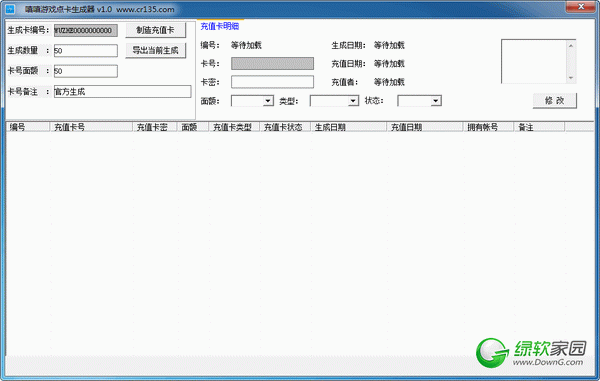Click the 编号 column header
The width and height of the screenshot is (600, 381).
[28, 127]
